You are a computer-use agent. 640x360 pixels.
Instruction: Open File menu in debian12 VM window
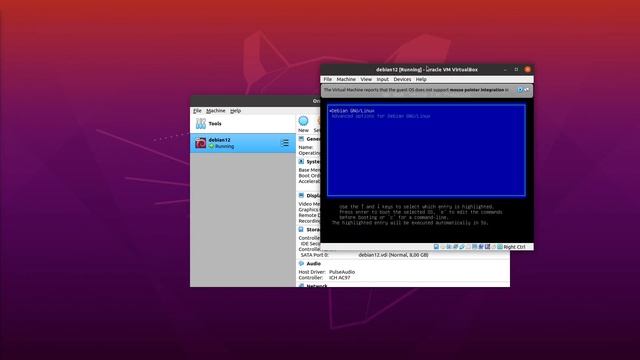click(x=327, y=79)
